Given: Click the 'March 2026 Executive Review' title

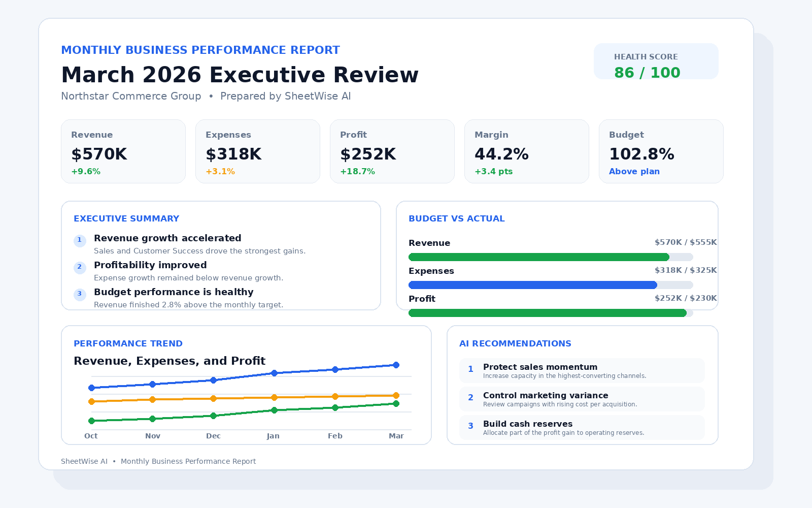Looking at the screenshot, I should click(240, 75).
